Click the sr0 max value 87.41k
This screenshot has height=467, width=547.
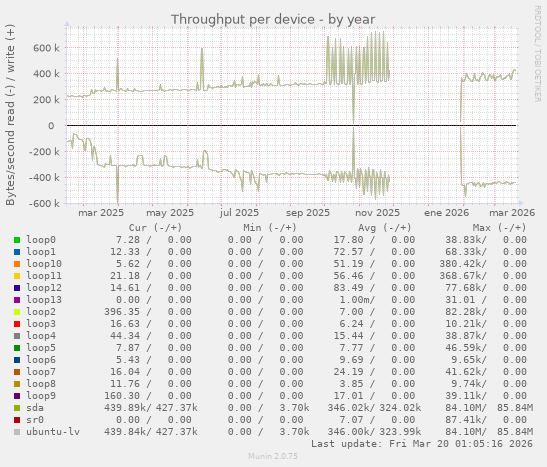463,420
